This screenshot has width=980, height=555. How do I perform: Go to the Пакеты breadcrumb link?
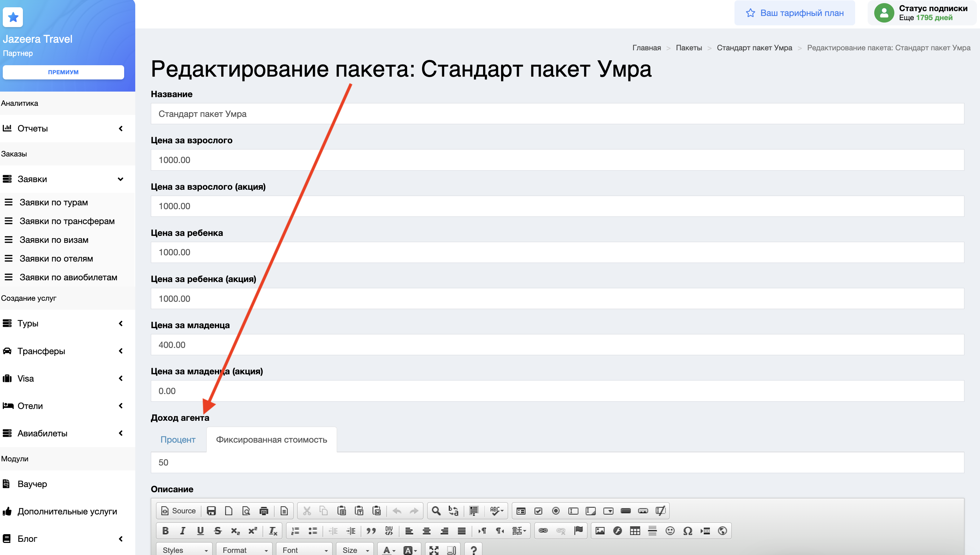(688, 48)
